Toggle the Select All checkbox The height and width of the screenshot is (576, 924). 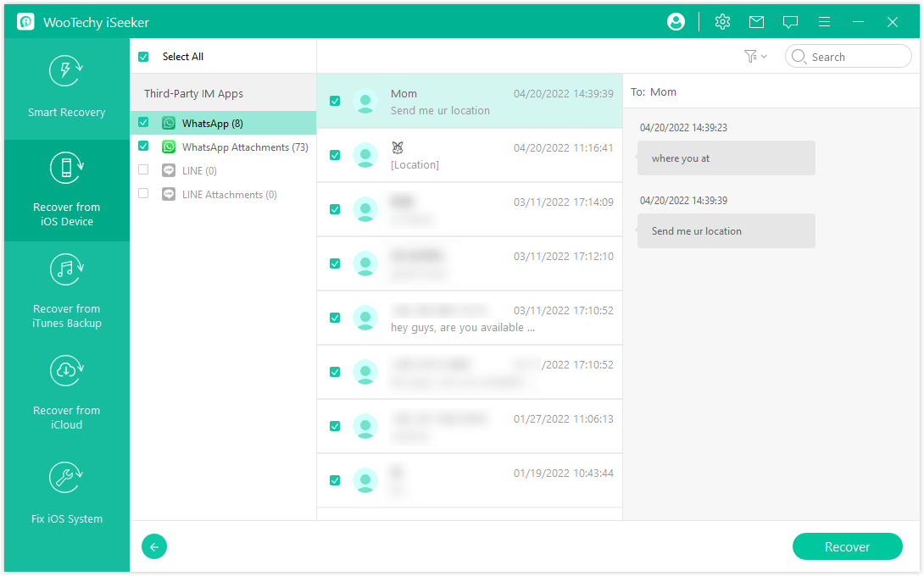click(143, 57)
